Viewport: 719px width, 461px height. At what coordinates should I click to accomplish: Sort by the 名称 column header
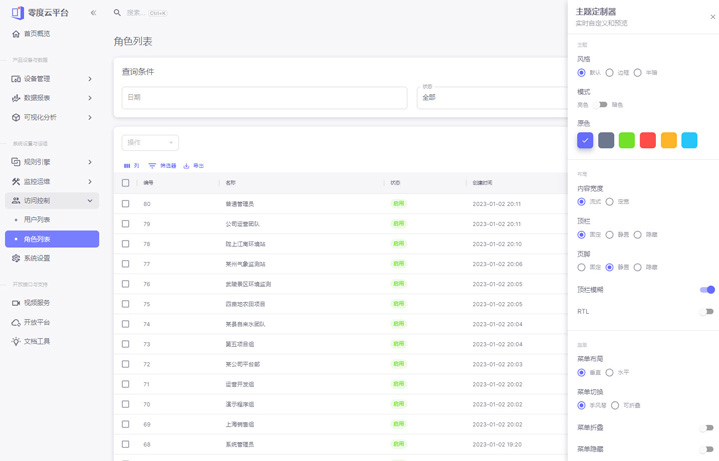tap(230, 183)
